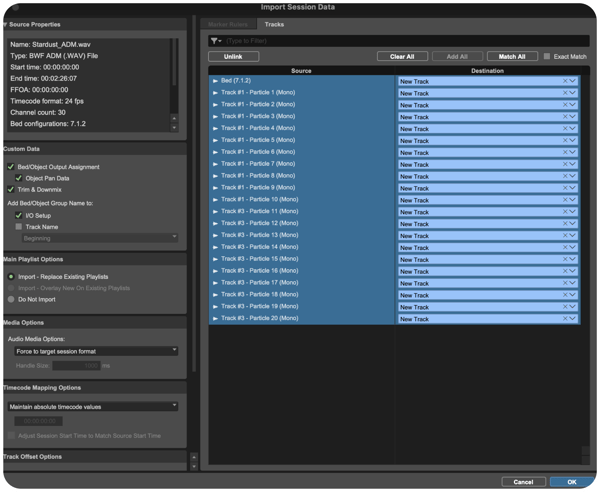
Task: Clear destination X for Particle 2 row
Action: 565,105
